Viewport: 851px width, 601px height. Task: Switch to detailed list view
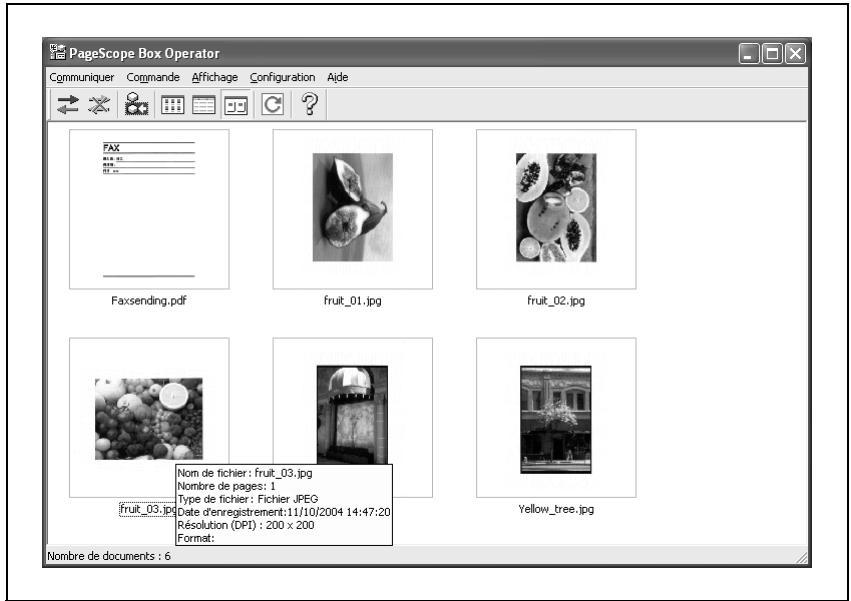(x=204, y=104)
